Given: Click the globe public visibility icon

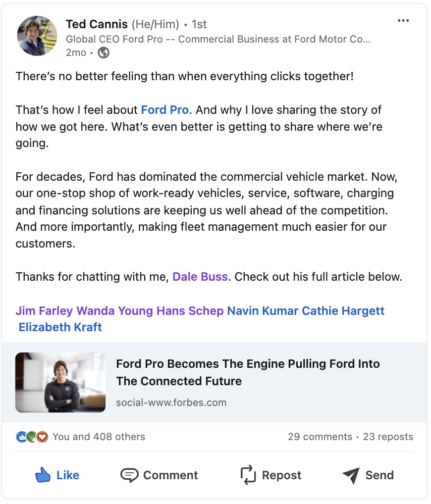Looking at the screenshot, I should pos(104,52).
